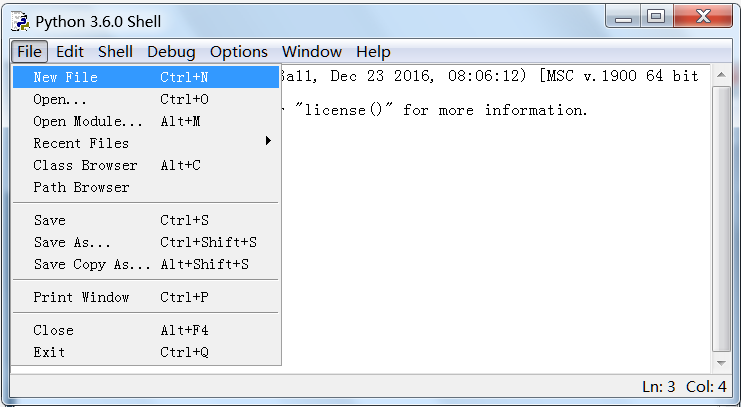Choose Open... in the File menu

[60, 99]
